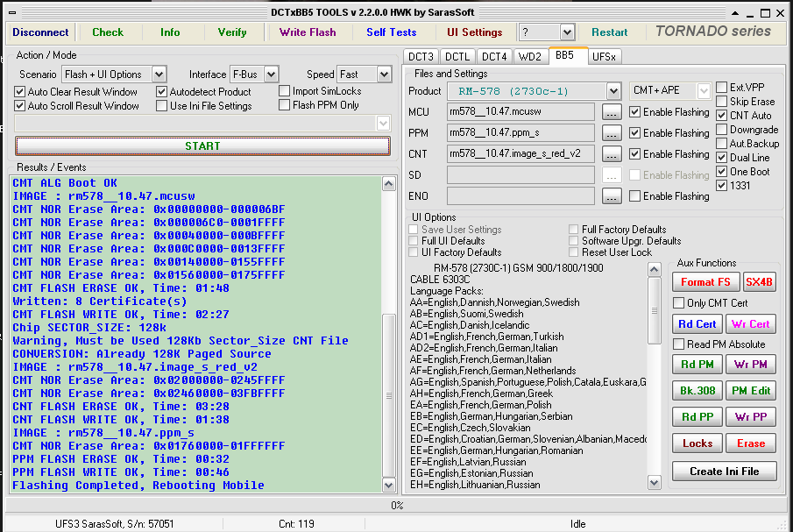Viewport: 793px width, 532px height.
Task: Click the CNT file path field
Action: click(520, 153)
